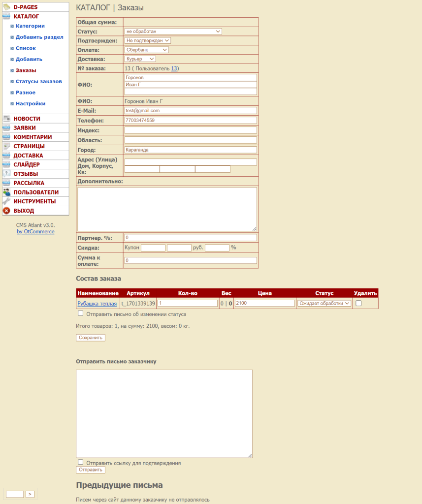This screenshot has width=422, height=504.
Task: Click the ЗАЯВКИ sidebar icon
Action: tap(6, 127)
